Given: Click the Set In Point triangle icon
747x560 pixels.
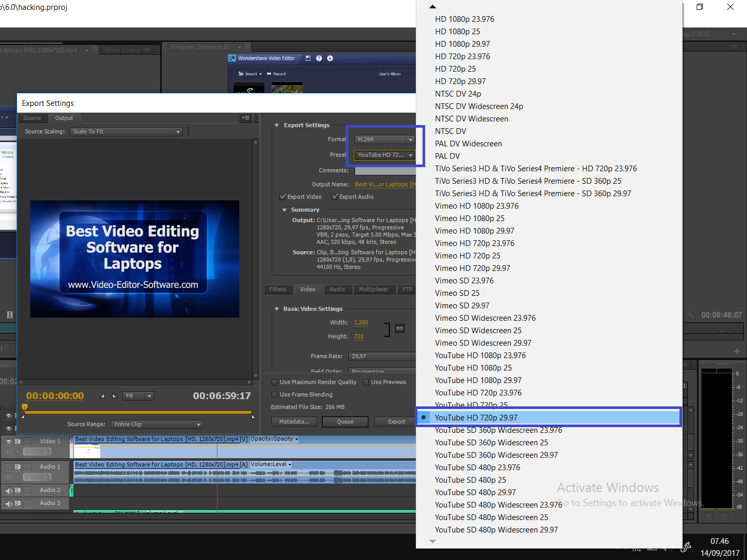Looking at the screenshot, I should pyautogui.click(x=103, y=396).
